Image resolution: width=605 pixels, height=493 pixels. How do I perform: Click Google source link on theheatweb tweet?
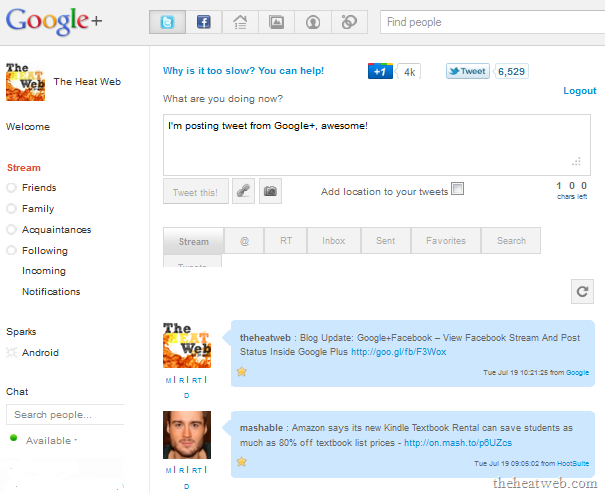click(x=577, y=373)
